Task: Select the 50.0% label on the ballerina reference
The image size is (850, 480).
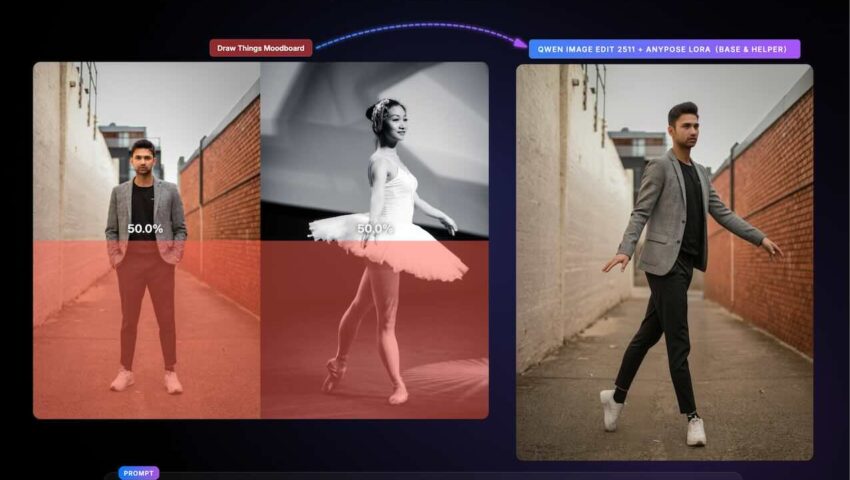Action: pyautogui.click(x=374, y=228)
